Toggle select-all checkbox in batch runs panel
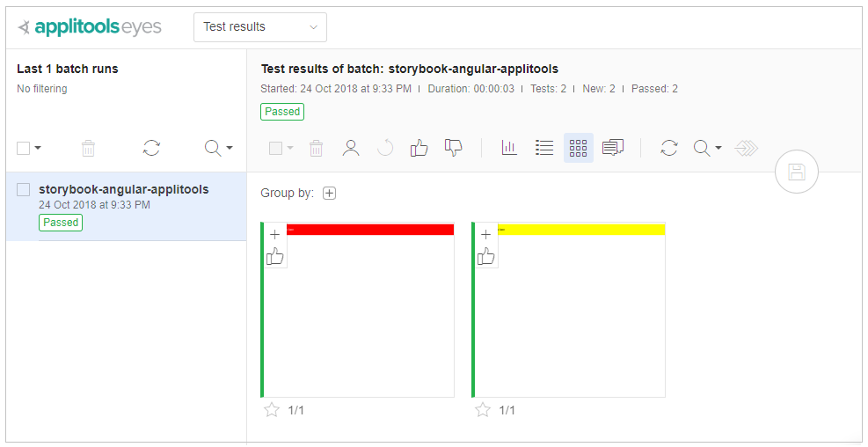This screenshot has width=868, height=447. [24, 148]
